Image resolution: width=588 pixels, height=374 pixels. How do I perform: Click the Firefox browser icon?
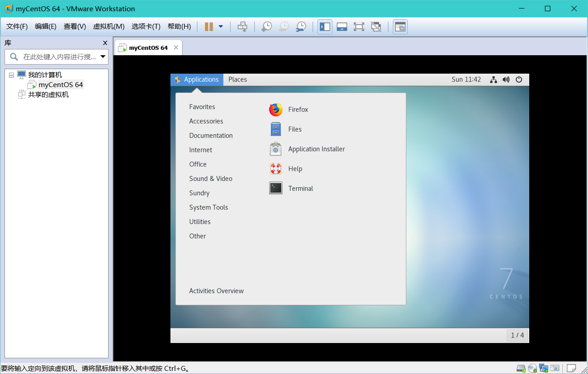click(276, 110)
